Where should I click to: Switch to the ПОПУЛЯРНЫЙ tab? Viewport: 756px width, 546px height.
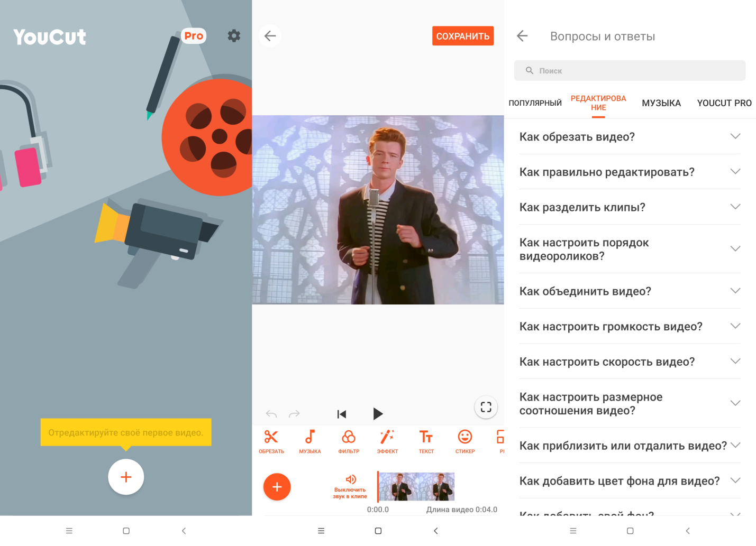[x=535, y=103]
